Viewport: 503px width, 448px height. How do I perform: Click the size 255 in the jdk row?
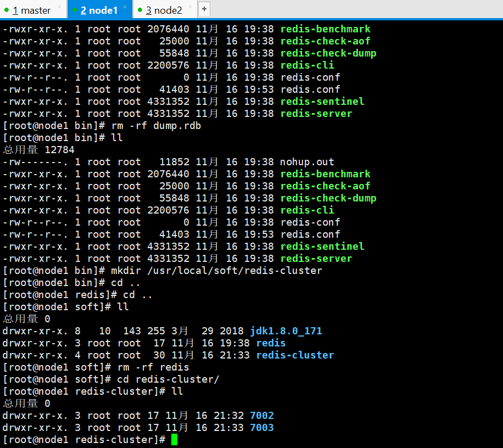tap(156, 331)
